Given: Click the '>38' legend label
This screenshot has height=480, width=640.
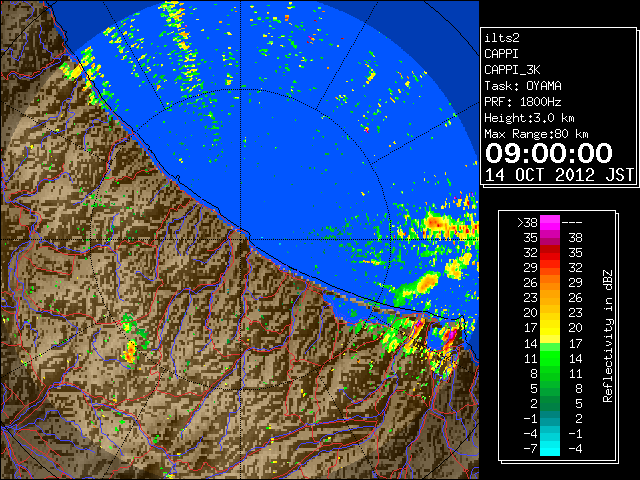Looking at the screenshot, I should (527, 222).
